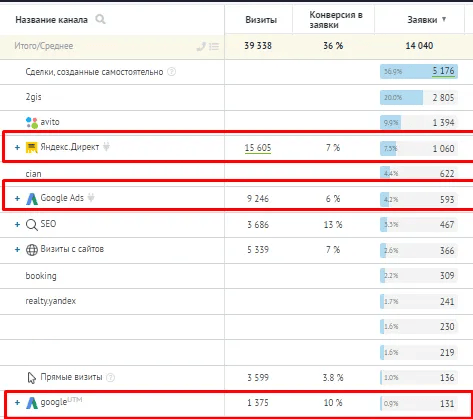Click the plug icon beside Google Ads

(91, 197)
